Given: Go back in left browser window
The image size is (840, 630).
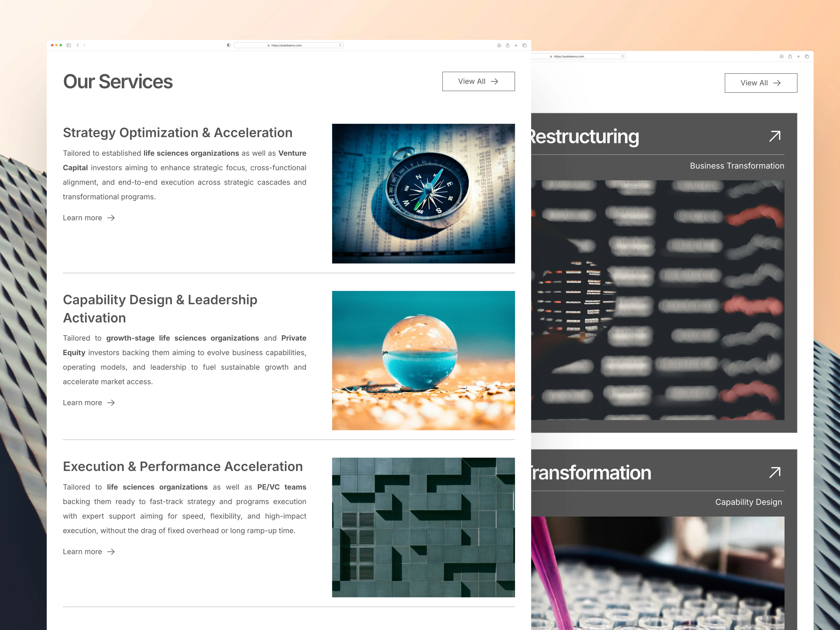Looking at the screenshot, I should [78, 45].
